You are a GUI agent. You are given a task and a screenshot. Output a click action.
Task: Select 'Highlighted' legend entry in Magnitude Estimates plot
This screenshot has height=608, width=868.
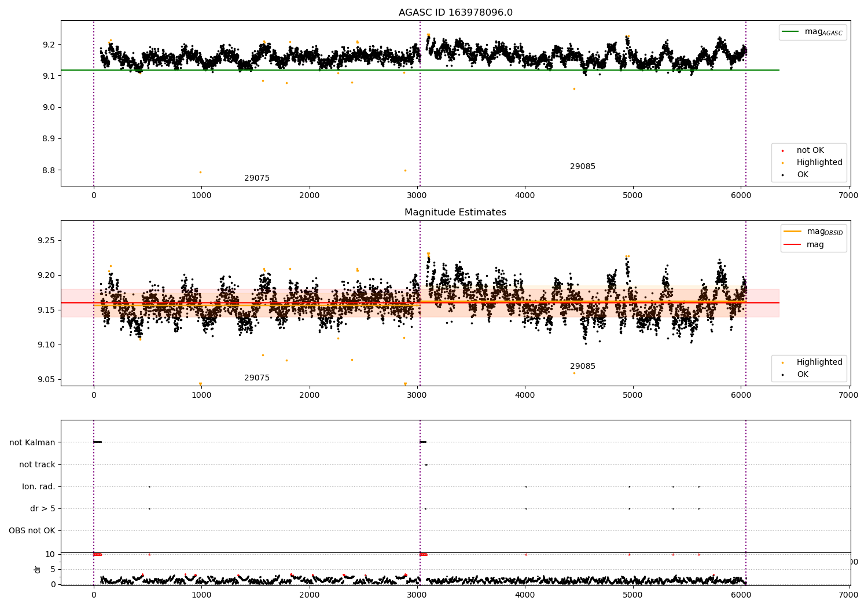coord(819,362)
